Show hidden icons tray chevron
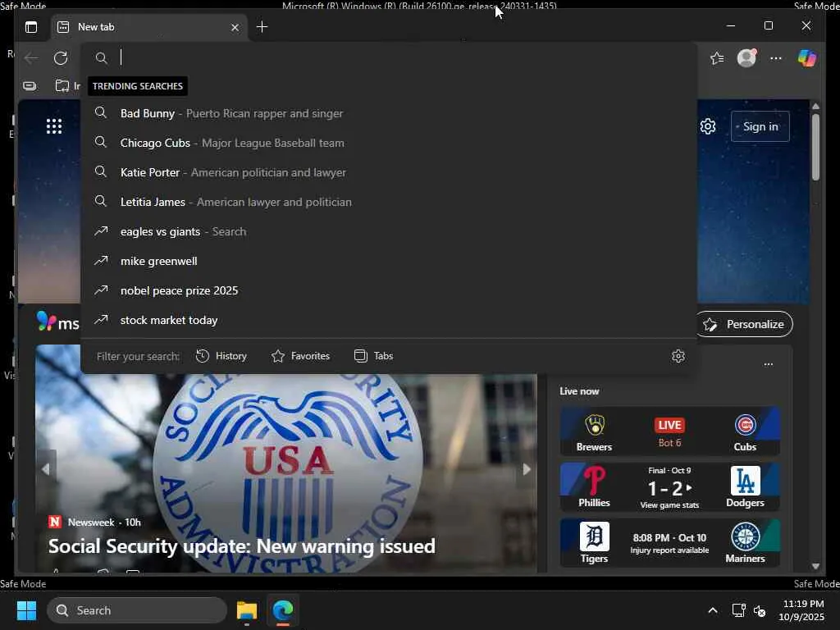840x630 pixels. click(x=713, y=610)
